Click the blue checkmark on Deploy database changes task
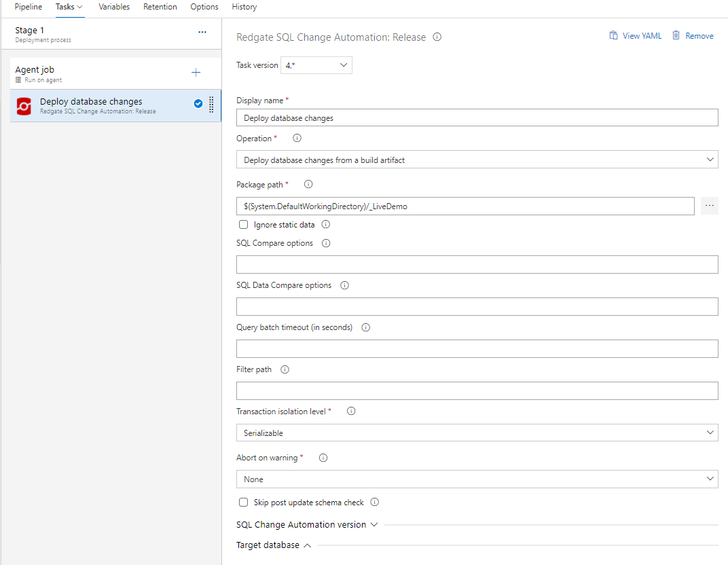This screenshot has height=565, width=728. click(x=198, y=103)
